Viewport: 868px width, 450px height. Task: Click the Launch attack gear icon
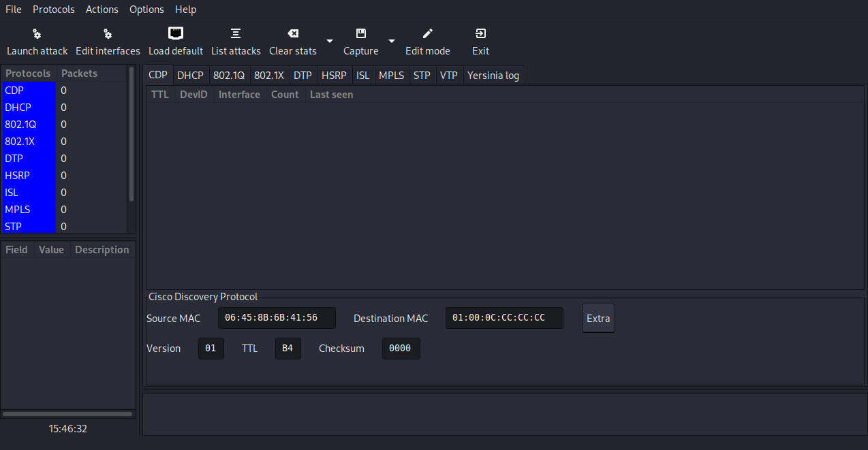coord(37,34)
